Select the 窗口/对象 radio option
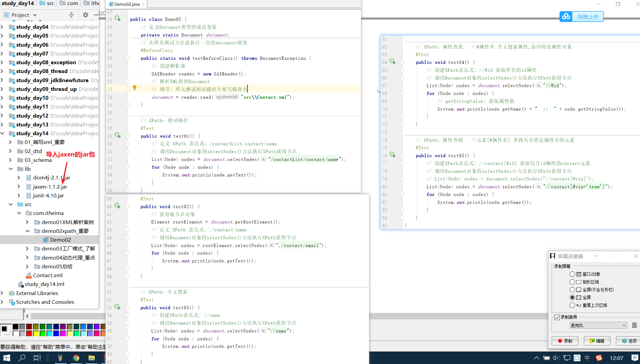 572,274
